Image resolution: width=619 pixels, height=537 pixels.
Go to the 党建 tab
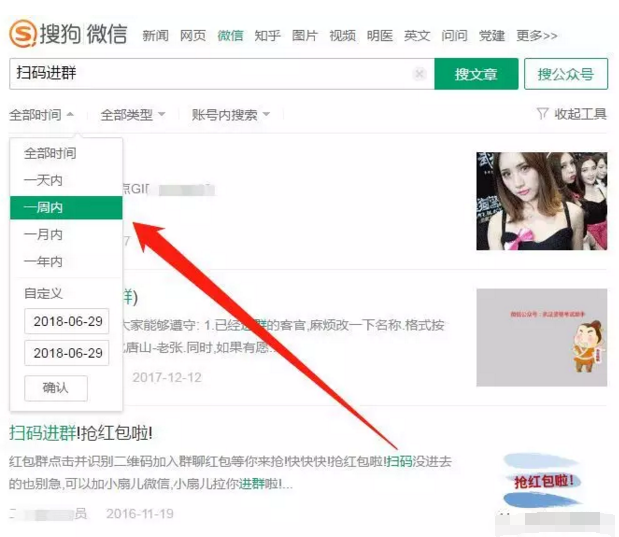[491, 36]
